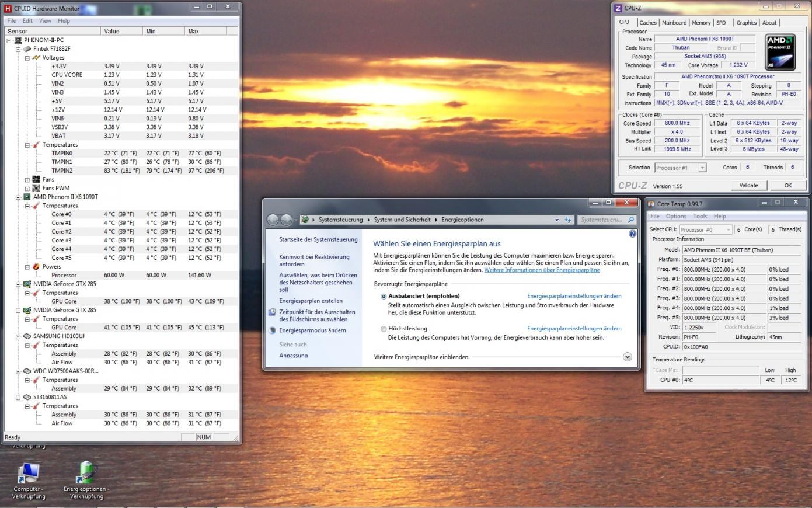
Task: Click the Fans icon in HWMonitor tree
Action: [36, 179]
